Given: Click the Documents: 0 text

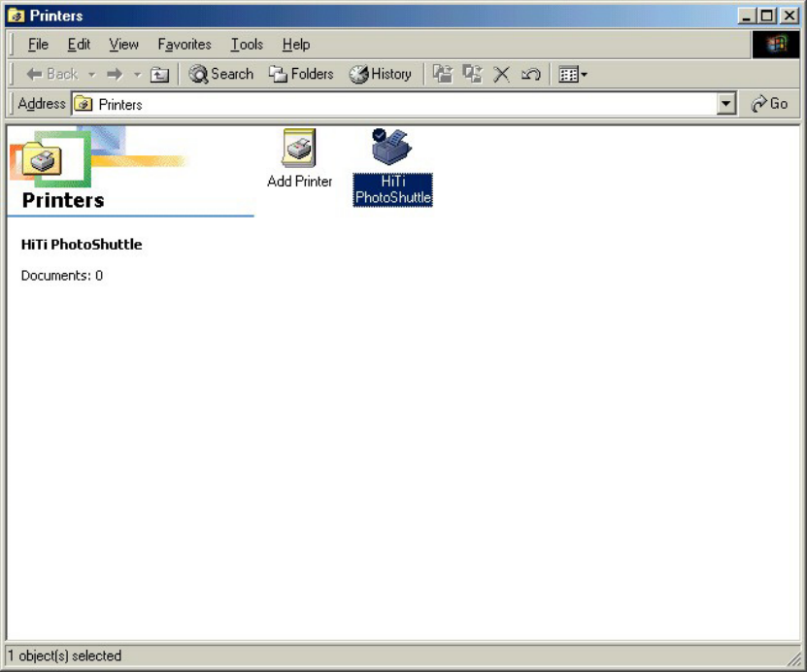Looking at the screenshot, I should (62, 276).
